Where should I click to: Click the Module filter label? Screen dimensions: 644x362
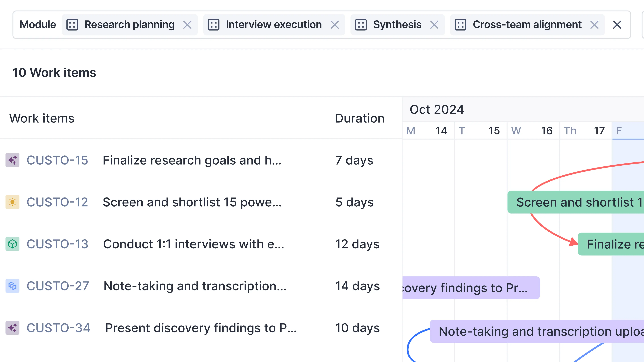click(x=38, y=25)
